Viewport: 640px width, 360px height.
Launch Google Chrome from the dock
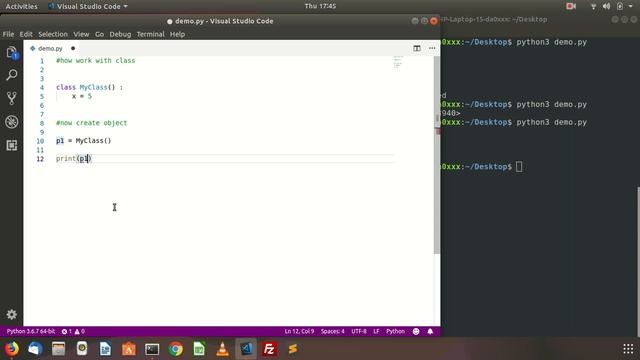coord(176,349)
